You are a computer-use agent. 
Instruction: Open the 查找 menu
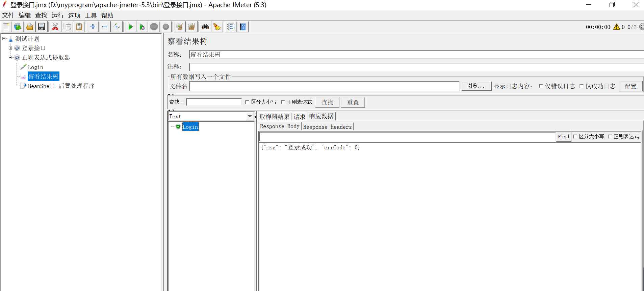[x=41, y=16]
